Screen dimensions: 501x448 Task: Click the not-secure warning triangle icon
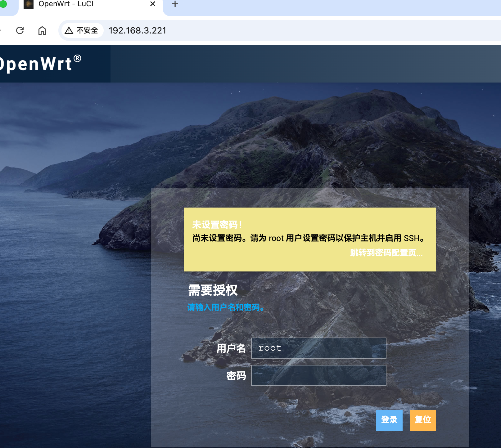(x=69, y=30)
